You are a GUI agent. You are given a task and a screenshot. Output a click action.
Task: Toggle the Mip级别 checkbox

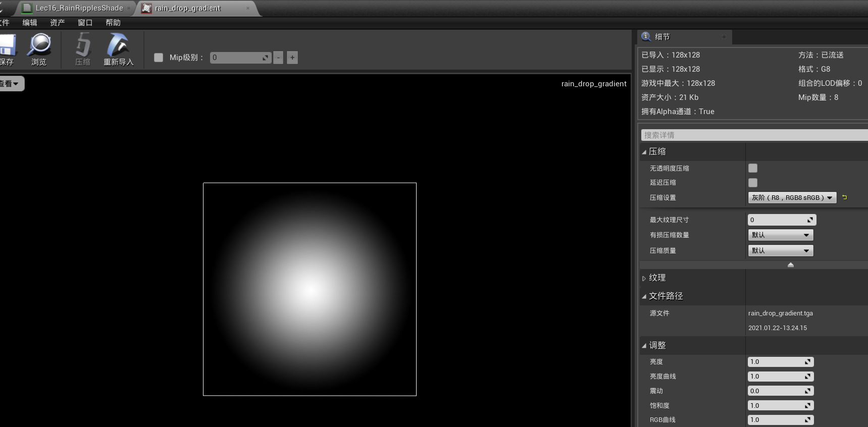(x=159, y=58)
